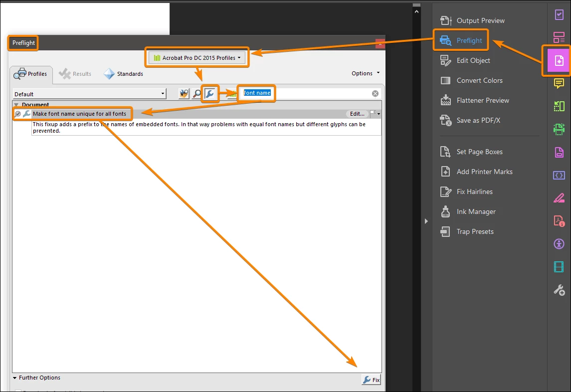571x392 pixels.
Task: Click the pink highlighter Redact sidebar icon
Action: click(559, 198)
